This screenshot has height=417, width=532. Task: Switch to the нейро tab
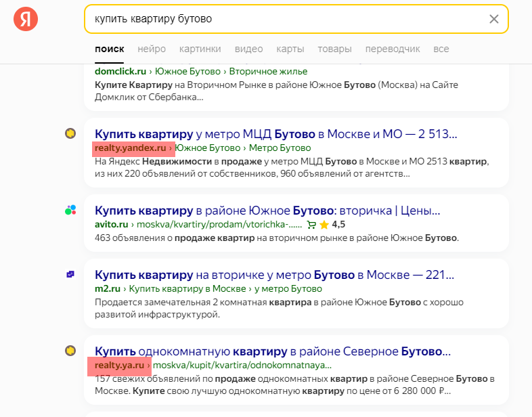pos(152,49)
